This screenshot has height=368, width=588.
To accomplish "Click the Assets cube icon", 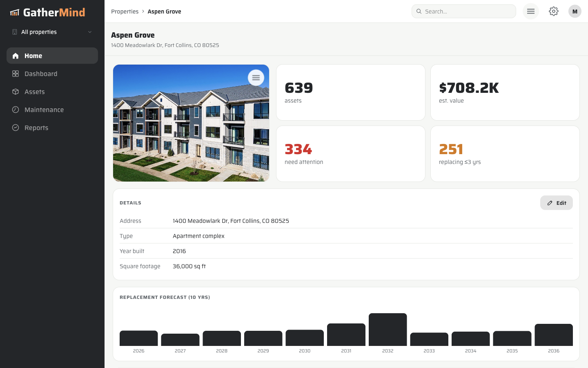I will point(16,92).
